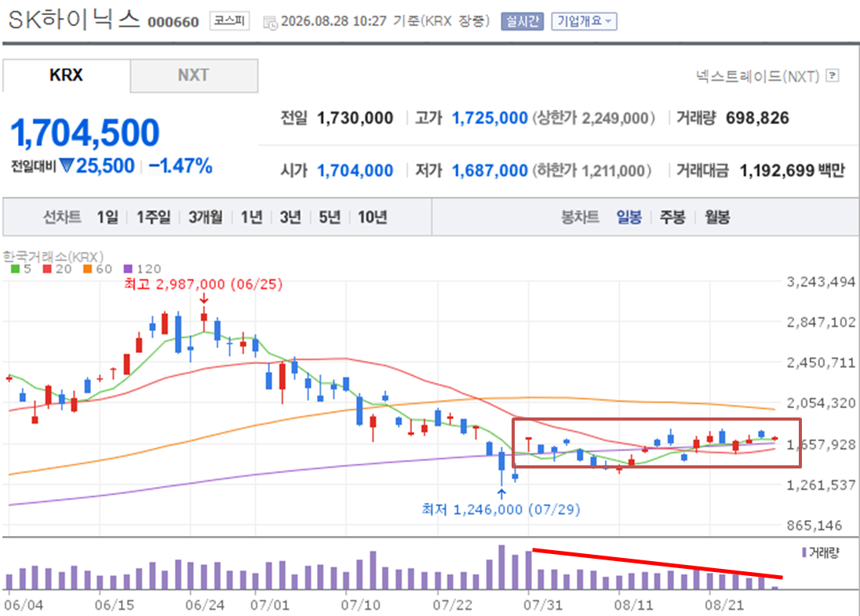860x616 pixels.
Task: Click the calendar clock icon beside the date
Action: pos(271,23)
